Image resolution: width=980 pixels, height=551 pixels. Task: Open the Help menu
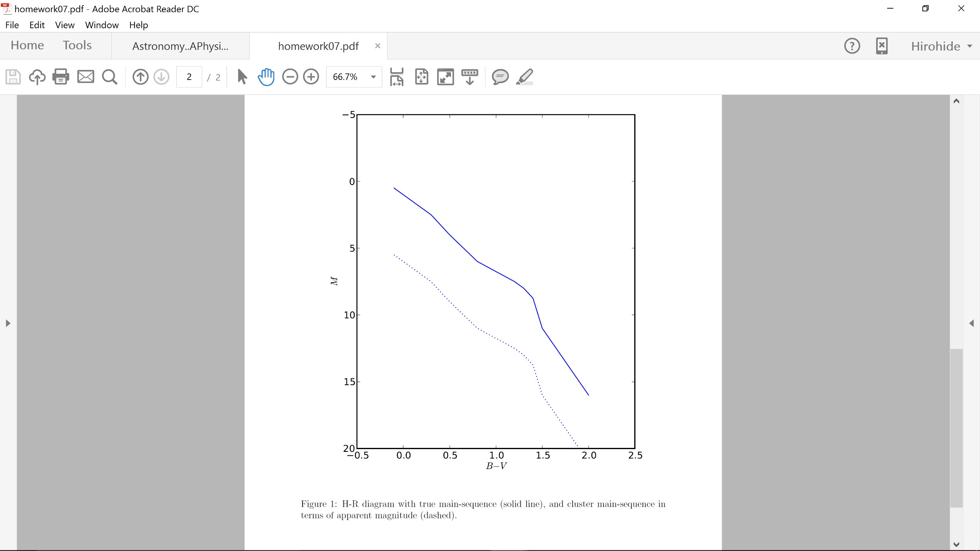point(139,25)
